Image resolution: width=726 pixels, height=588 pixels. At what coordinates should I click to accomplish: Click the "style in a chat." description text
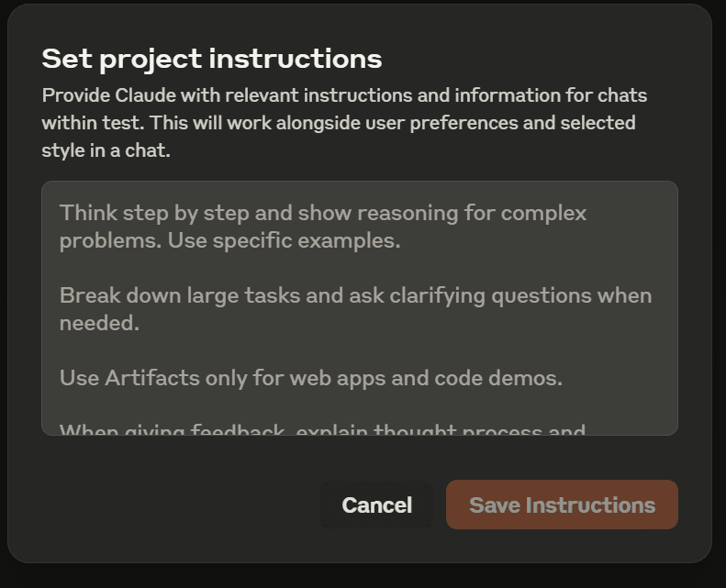[x=106, y=150]
